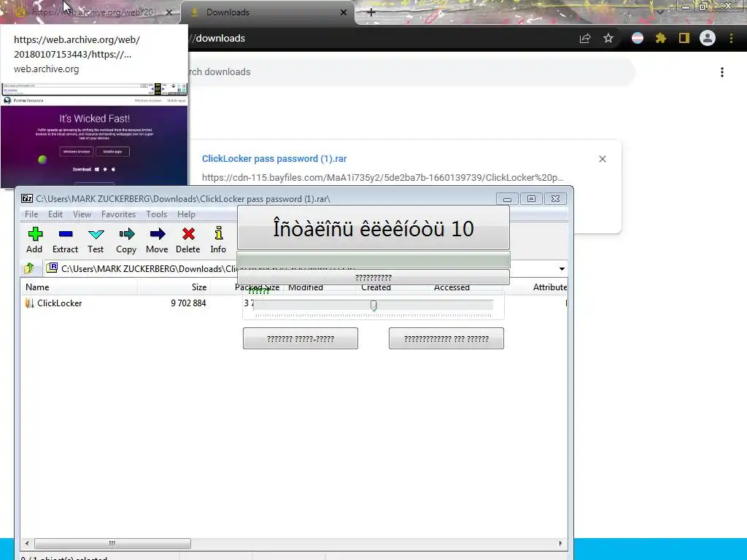Click the scrollbar left arrow in 7-Zip
The height and width of the screenshot is (560, 747).
27,543
